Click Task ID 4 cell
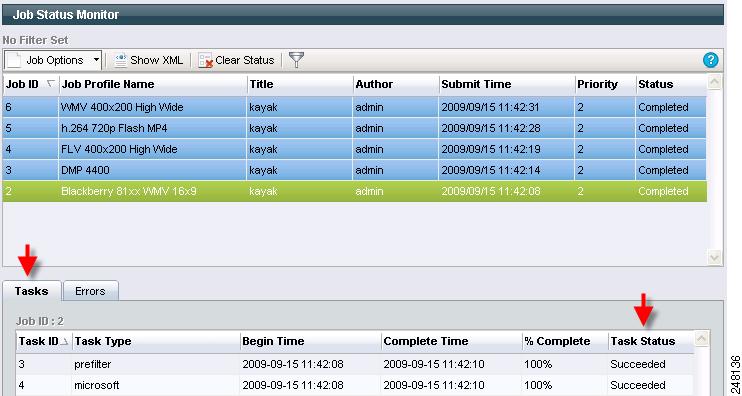 (x=44, y=385)
